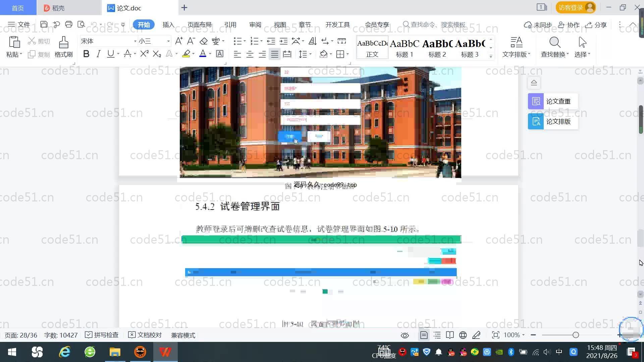Click the fullscreen fit icon
This screenshot has width=644, height=362.
(495, 335)
